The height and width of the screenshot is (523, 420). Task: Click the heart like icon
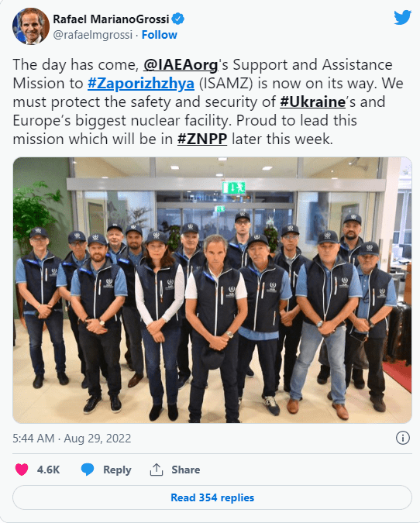point(22,470)
